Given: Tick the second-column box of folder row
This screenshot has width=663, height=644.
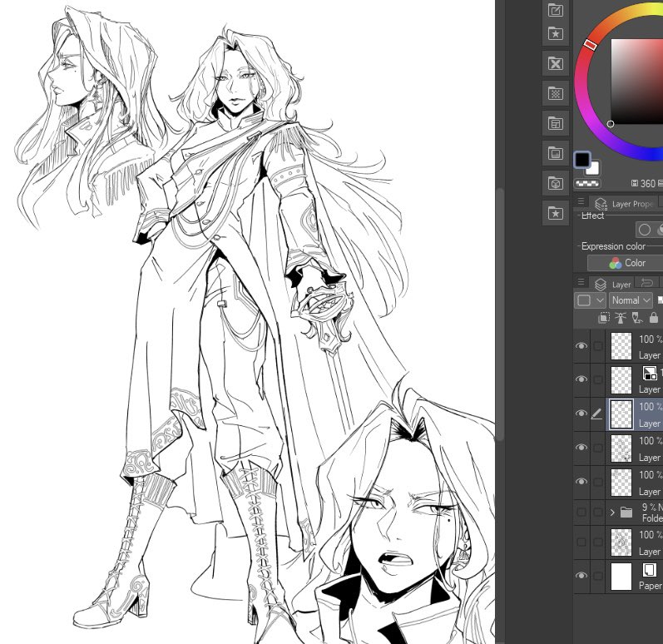Looking at the screenshot, I should [x=597, y=513].
